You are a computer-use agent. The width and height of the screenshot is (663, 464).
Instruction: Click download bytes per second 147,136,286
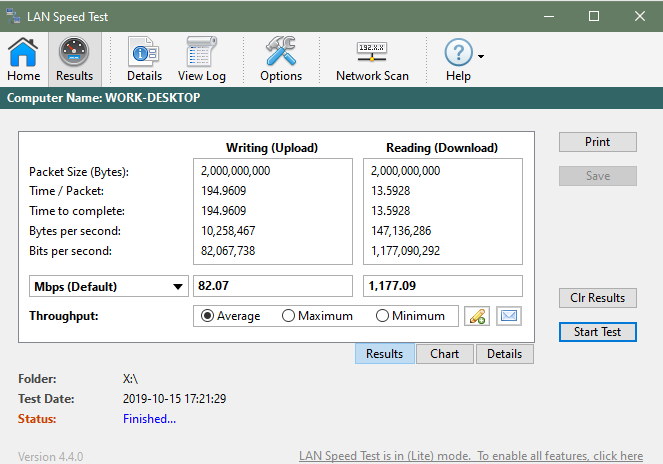point(401,231)
